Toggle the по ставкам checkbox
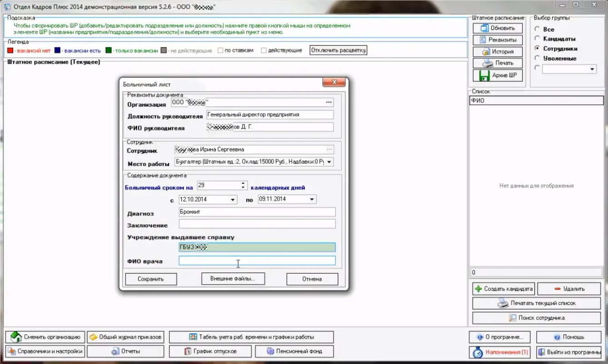This screenshot has height=364, width=608. [x=220, y=50]
